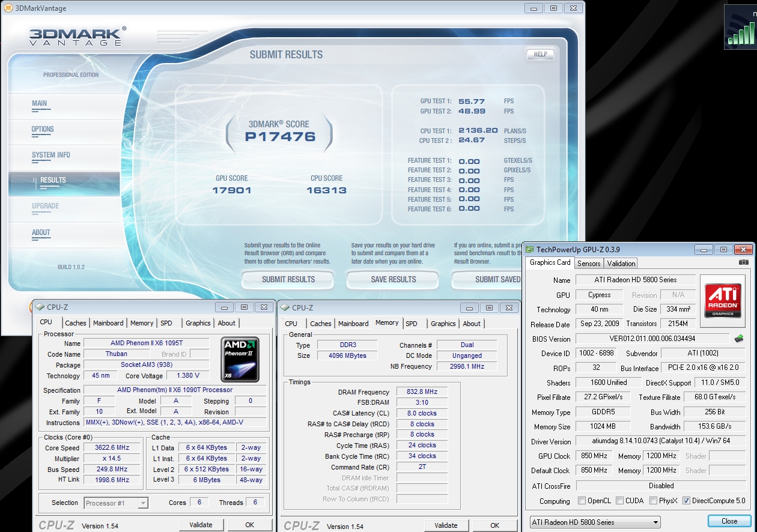Open the Graphics tab in Memory-tab CPU-Z window
The image size is (757, 532).
[443, 324]
